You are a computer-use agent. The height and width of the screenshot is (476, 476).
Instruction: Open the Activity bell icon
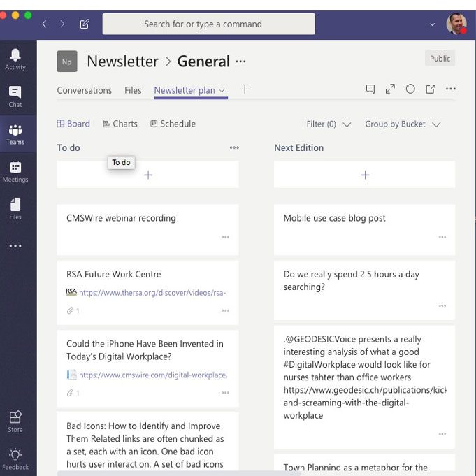coord(15,59)
